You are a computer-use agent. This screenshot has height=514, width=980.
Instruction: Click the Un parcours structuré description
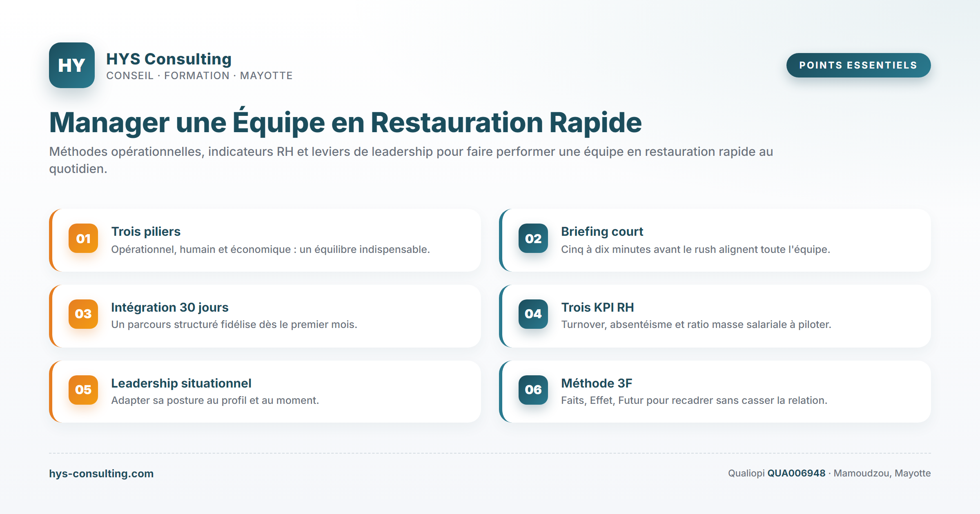(x=234, y=324)
